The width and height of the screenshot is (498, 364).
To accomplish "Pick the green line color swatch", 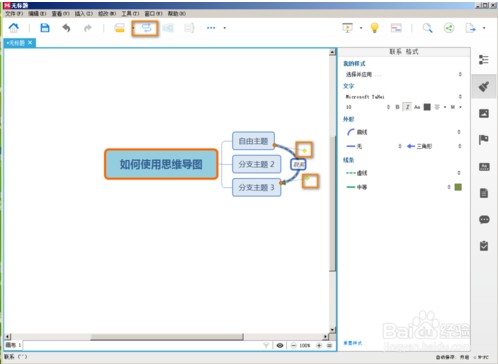I will point(458,187).
